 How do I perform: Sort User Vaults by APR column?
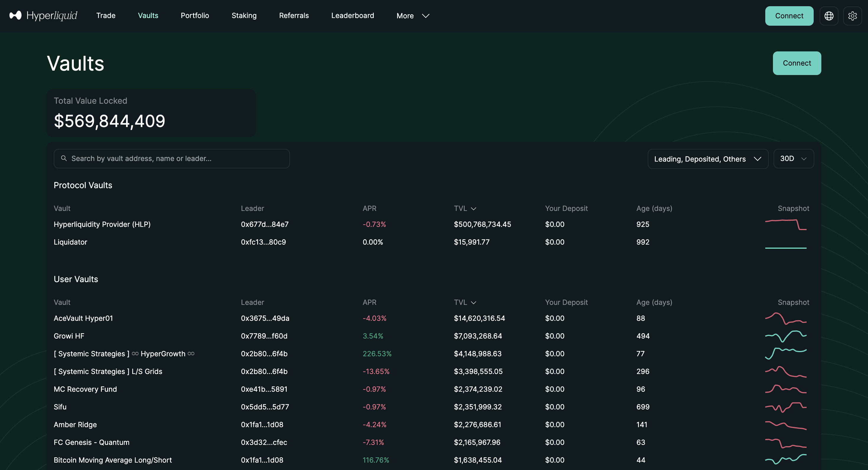[369, 303]
